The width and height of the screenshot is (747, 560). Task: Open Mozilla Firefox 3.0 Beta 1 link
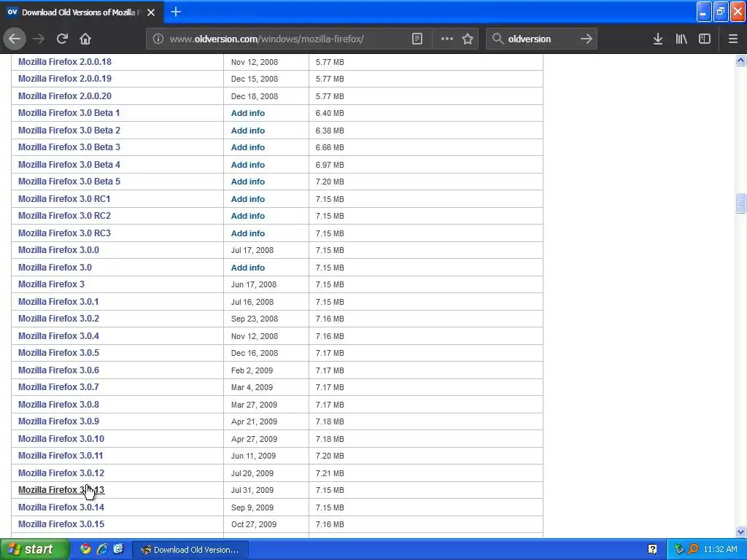(69, 113)
